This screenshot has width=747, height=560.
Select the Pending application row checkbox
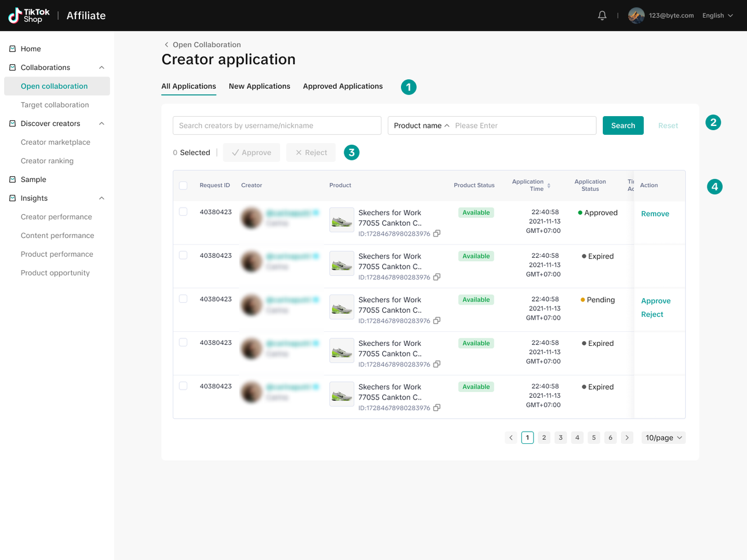tap(183, 299)
